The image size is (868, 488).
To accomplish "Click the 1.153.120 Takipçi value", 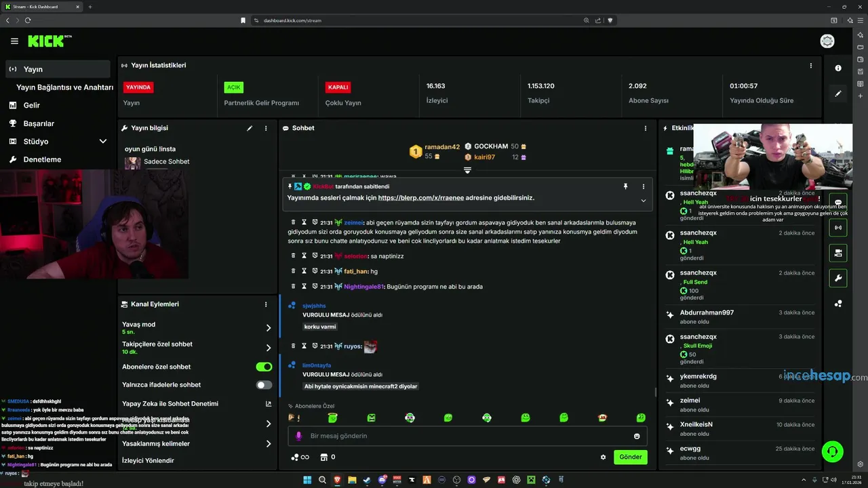I will pos(541,86).
